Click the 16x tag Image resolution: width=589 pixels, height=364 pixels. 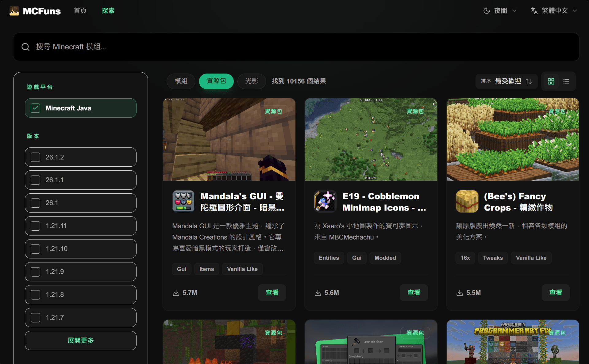coord(465,258)
